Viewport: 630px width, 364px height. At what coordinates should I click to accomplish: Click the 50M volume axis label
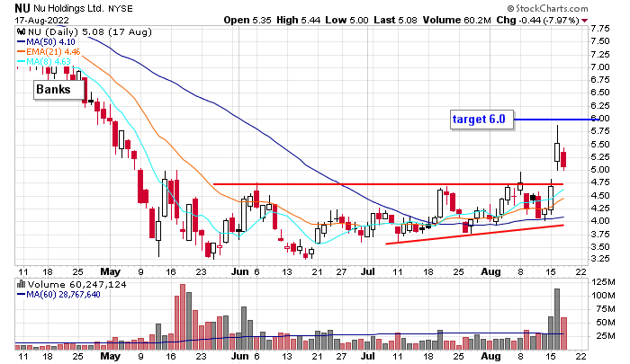pyautogui.click(x=606, y=323)
